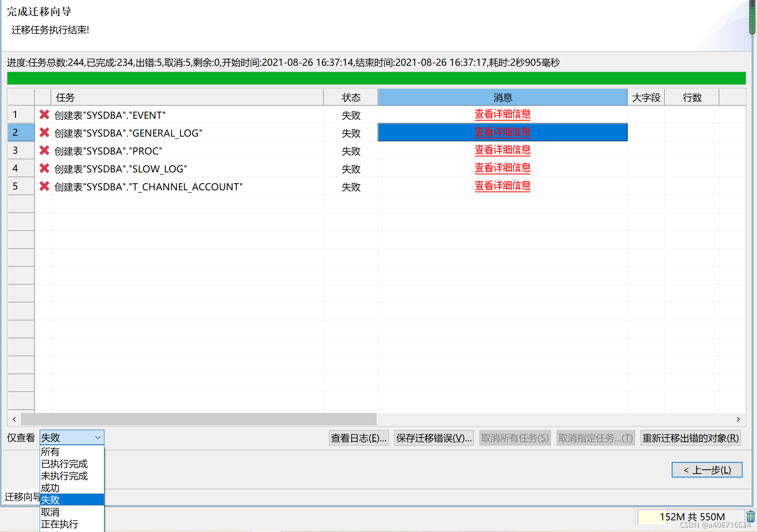Click the 取消指定任务(T) button
Image resolution: width=757 pixels, height=532 pixels.
coord(595,438)
